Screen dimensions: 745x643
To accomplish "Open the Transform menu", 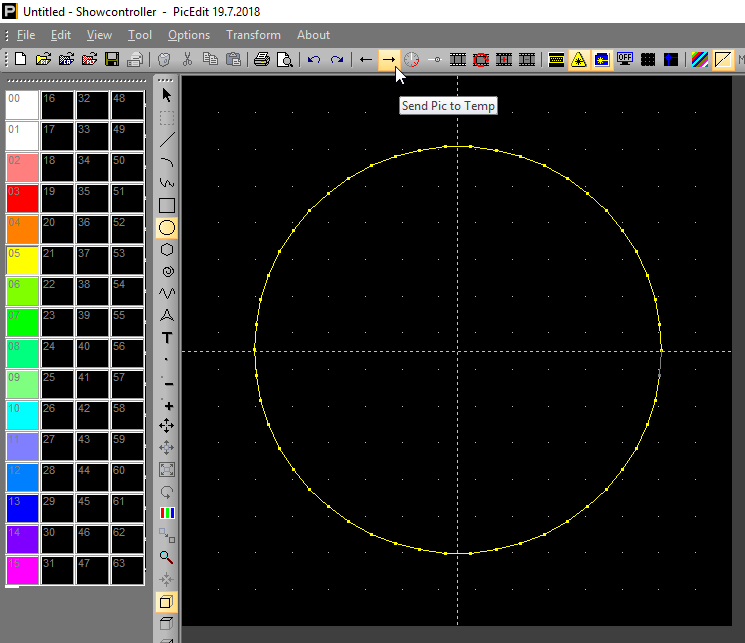I will click(253, 35).
